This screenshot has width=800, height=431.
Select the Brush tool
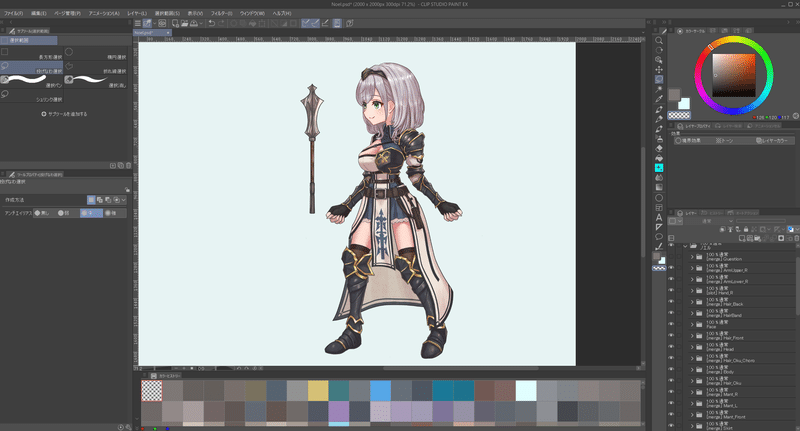click(659, 129)
